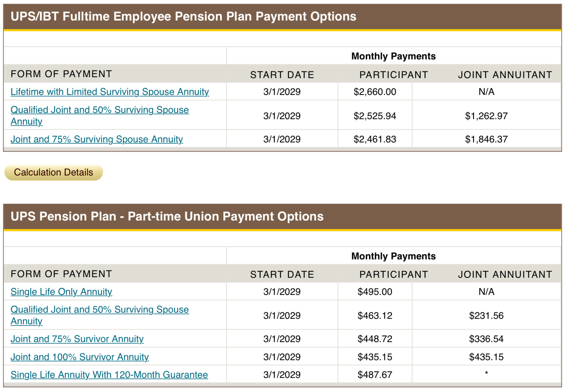Open Joint and 75% Survivor Annuity link
This screenshot has width=563, height=392.
click(77, 339)
